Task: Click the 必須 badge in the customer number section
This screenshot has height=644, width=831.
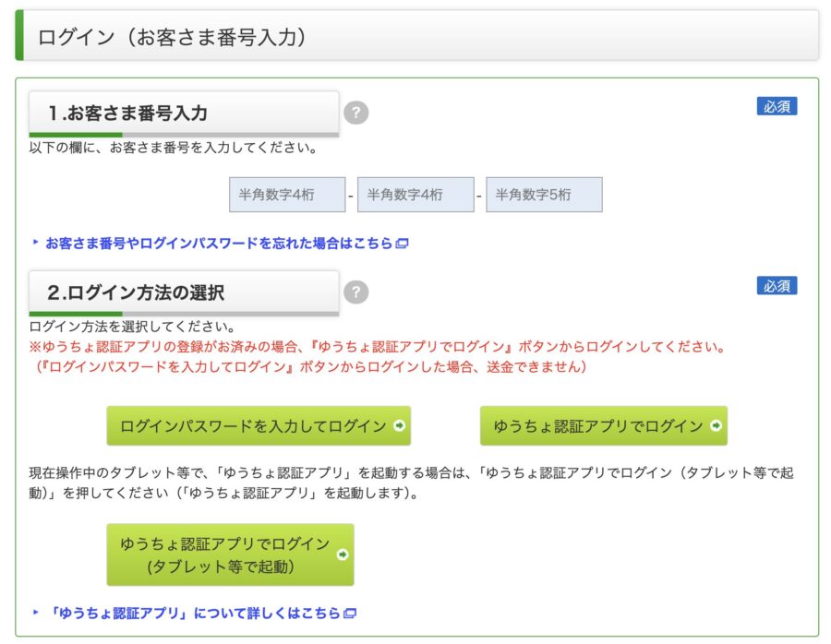Action: pos(776,106)
